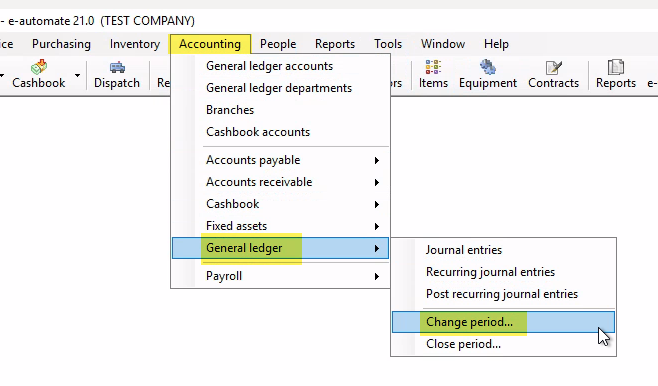Expand the Accounts receivable submenu
Image resolution: width=658 pixels, height=386 pixels.
tap(280, 182)
